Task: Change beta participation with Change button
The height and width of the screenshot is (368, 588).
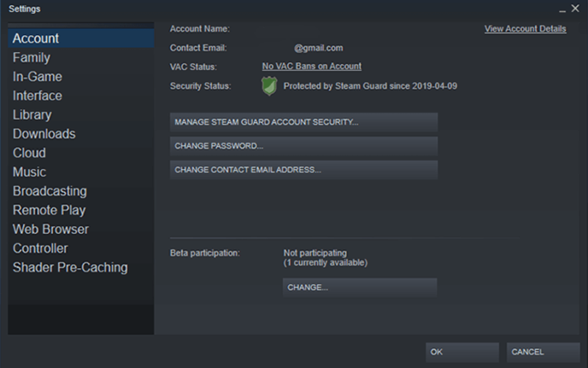Action: click(359, 287)
